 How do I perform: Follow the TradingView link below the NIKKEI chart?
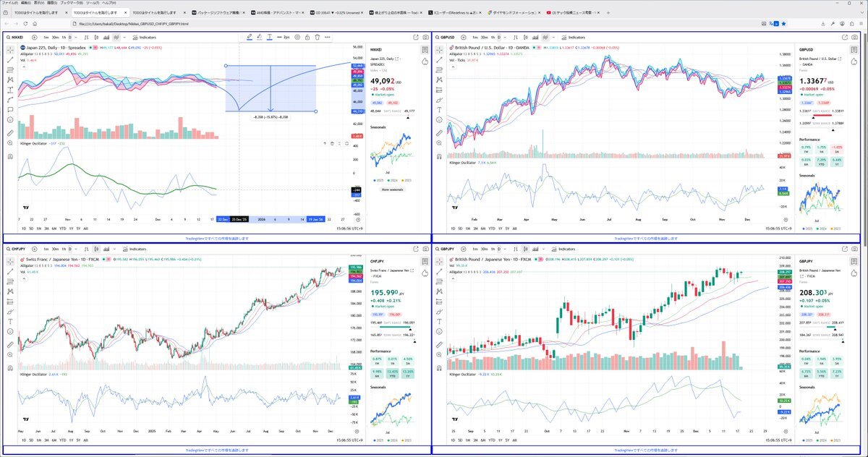(x=217, y=238)
